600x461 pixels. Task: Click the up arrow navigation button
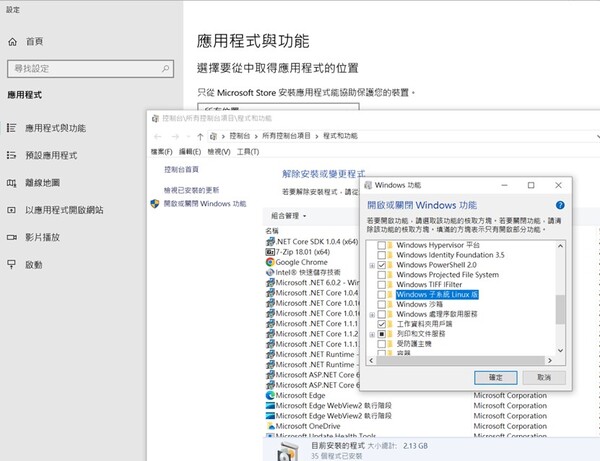202,135
